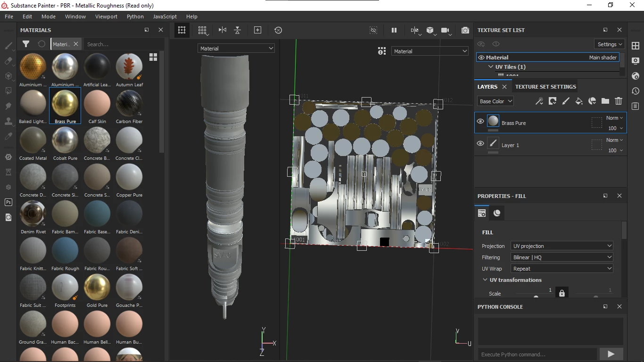Delete layer using the trash icon
This screenshot has height=362, width=644.
point(619,101)
